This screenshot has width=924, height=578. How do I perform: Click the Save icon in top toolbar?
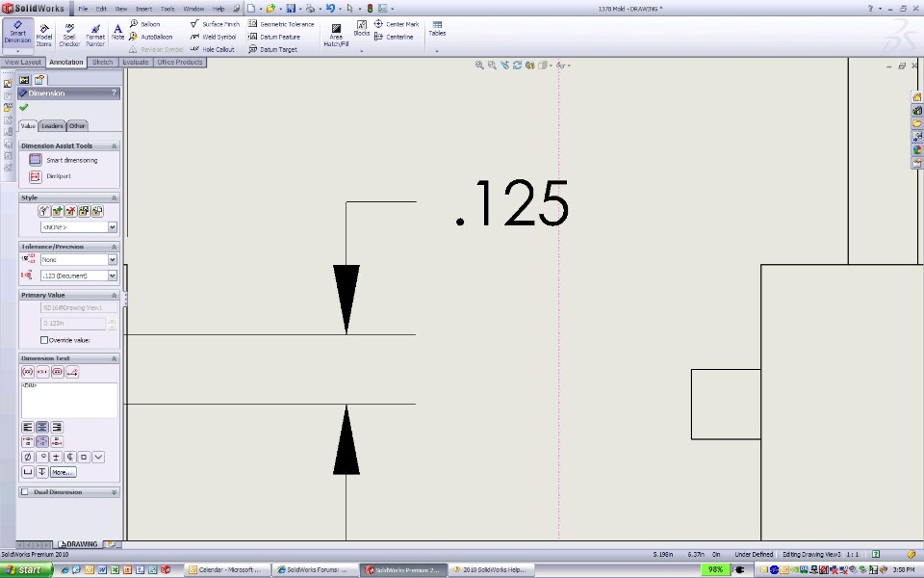pyautogui.click(x=291, y=9)
